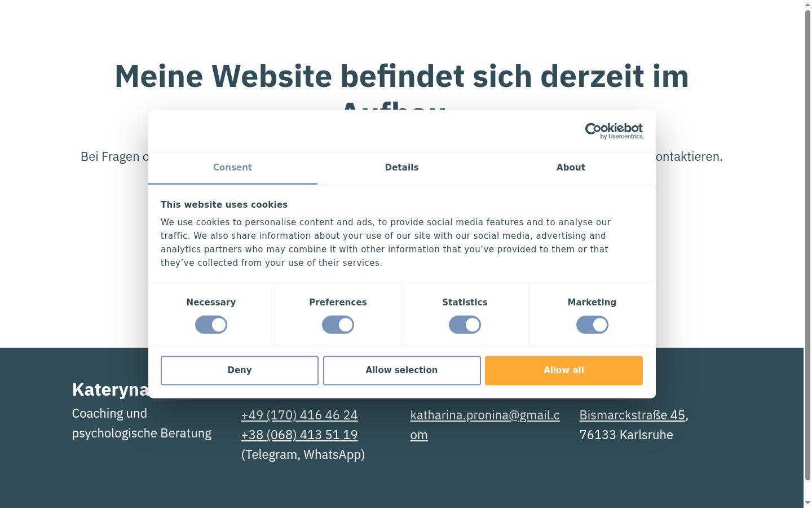
Task: Switch to the Details tab
Action: click(x=401, y=168)
